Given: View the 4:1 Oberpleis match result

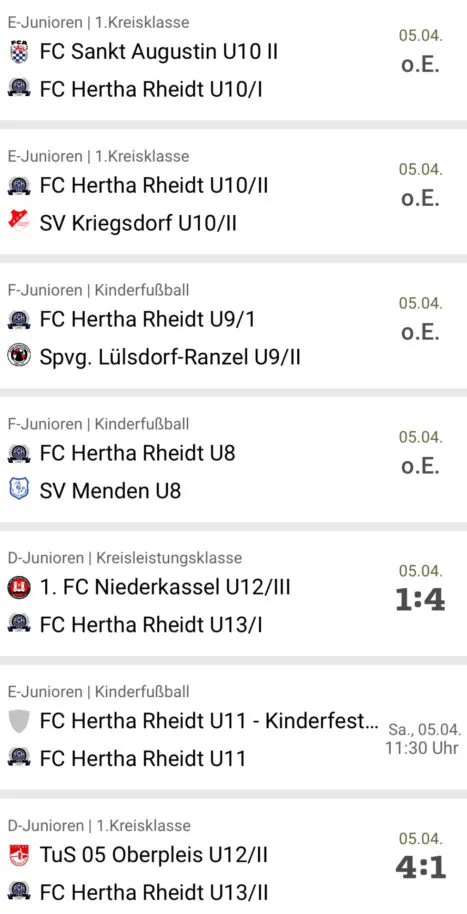Looking at the screenshot, I should coord(420,868).
